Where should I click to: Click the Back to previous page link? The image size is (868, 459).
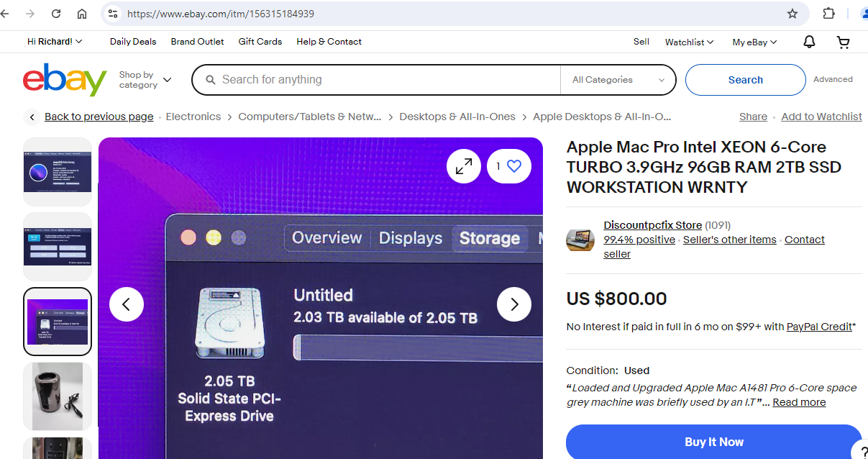point(99,117)
